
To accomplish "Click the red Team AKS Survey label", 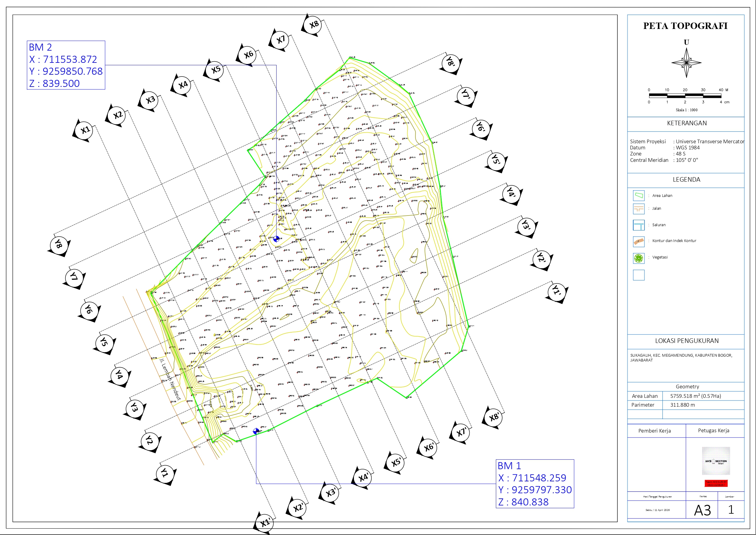I will coord(716,483).
